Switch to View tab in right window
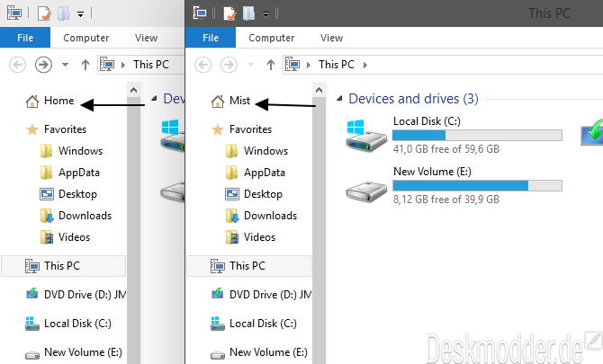 pos(331,38)
